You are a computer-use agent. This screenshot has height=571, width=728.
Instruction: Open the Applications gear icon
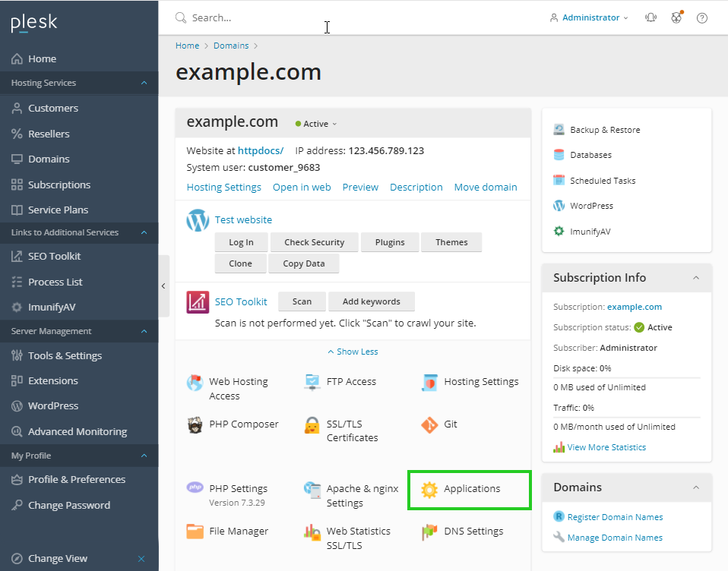pos(429,489)
